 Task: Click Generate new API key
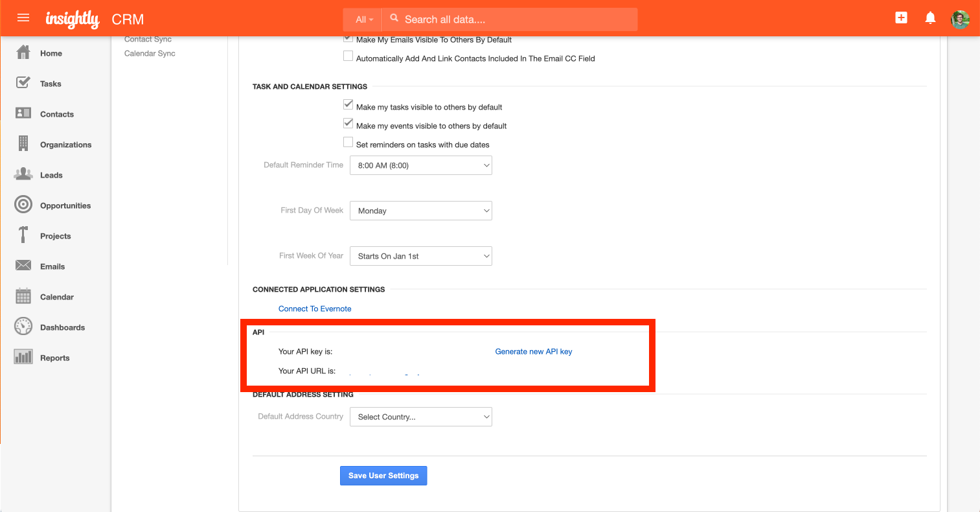[x=533, y=351]
